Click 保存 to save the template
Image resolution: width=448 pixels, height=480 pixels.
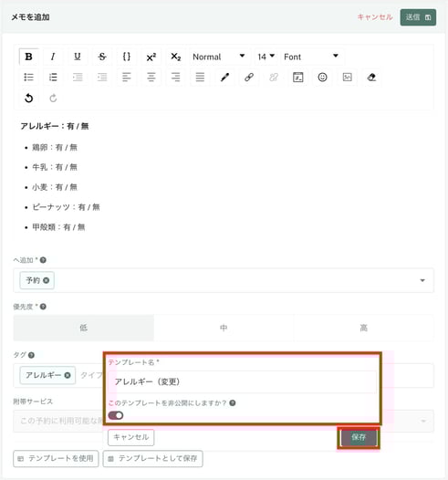click(359, 437)
